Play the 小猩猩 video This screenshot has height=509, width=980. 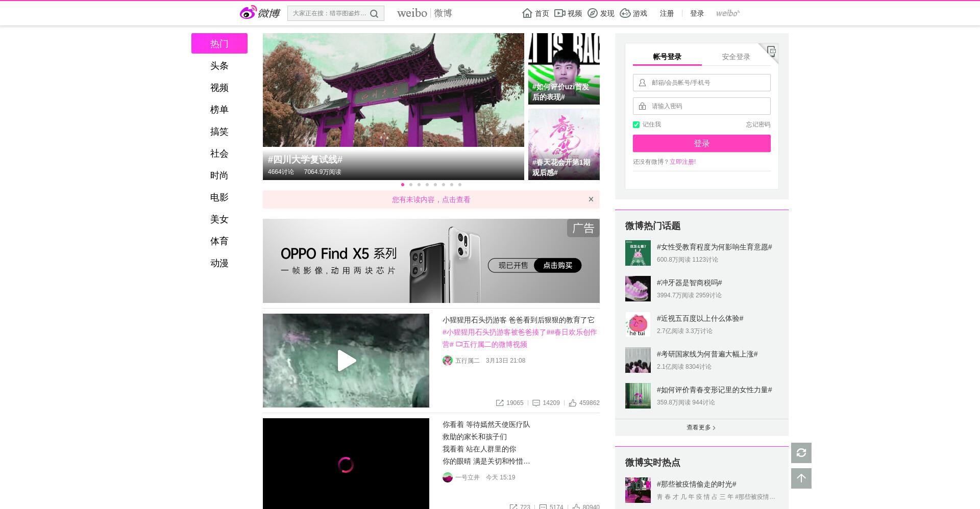pyautogui.click(x=346, y=361)
